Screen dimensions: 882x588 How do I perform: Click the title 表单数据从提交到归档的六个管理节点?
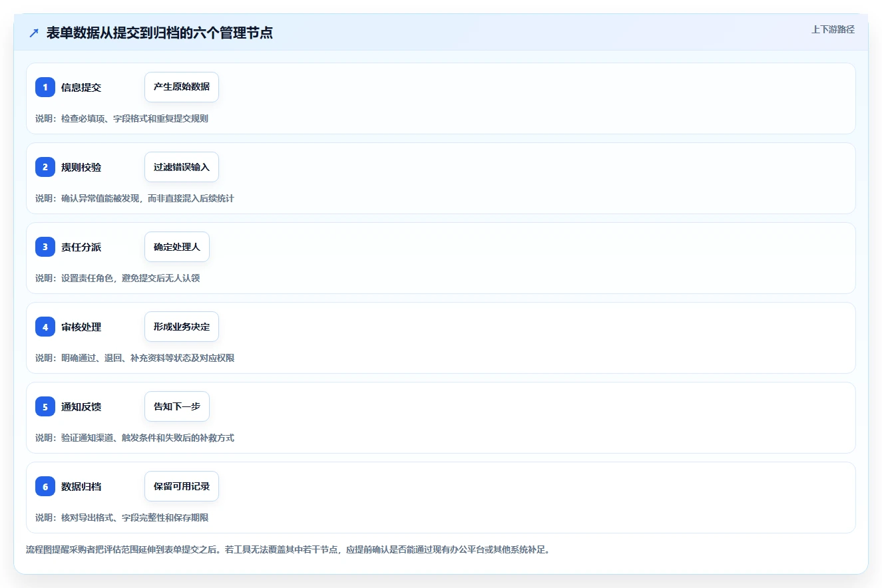[160, 33]
